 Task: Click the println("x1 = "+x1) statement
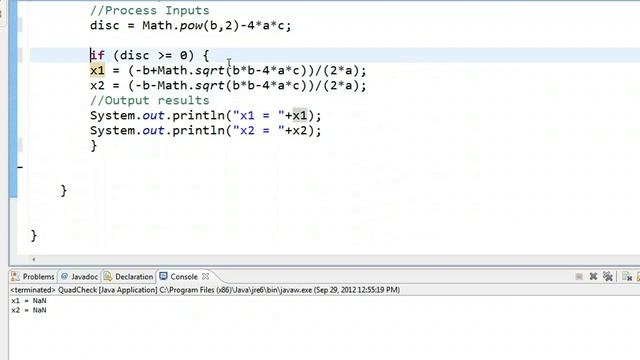coord(206,116)
